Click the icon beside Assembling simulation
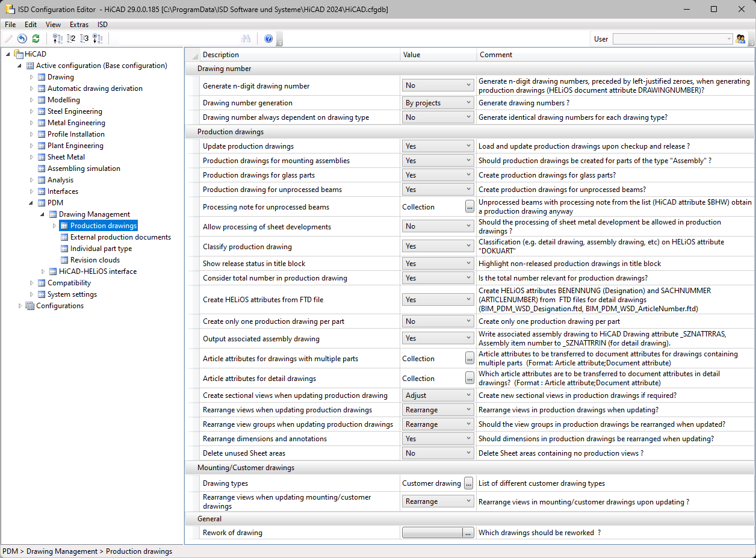The image size is (756, 558). pos(42,169)
